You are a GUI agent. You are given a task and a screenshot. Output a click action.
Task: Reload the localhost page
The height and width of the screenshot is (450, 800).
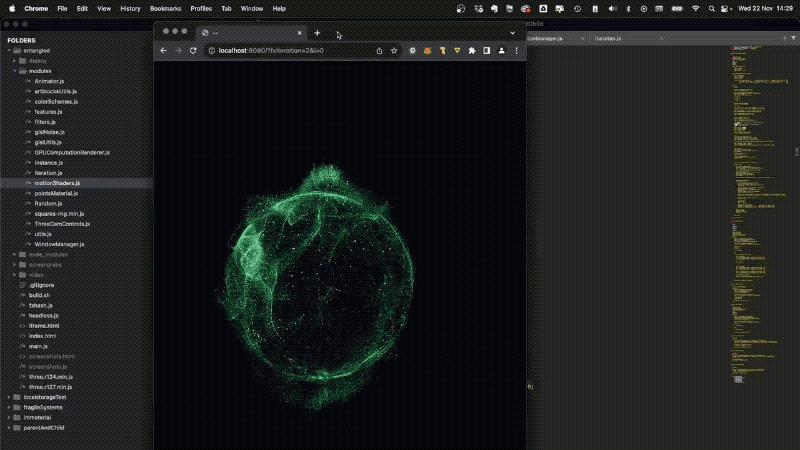tap(193, 51)
